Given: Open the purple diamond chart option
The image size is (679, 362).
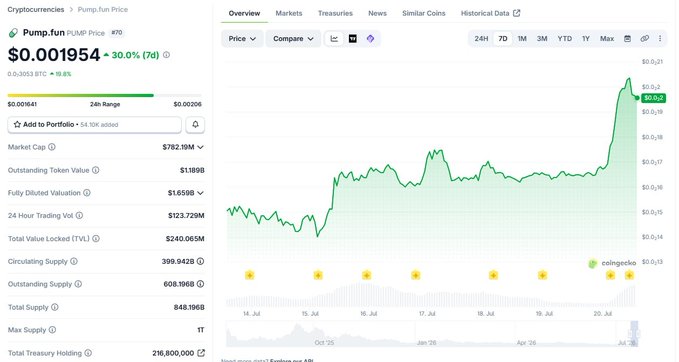Looking at the screenshot, I should click(x=370, y=39).
